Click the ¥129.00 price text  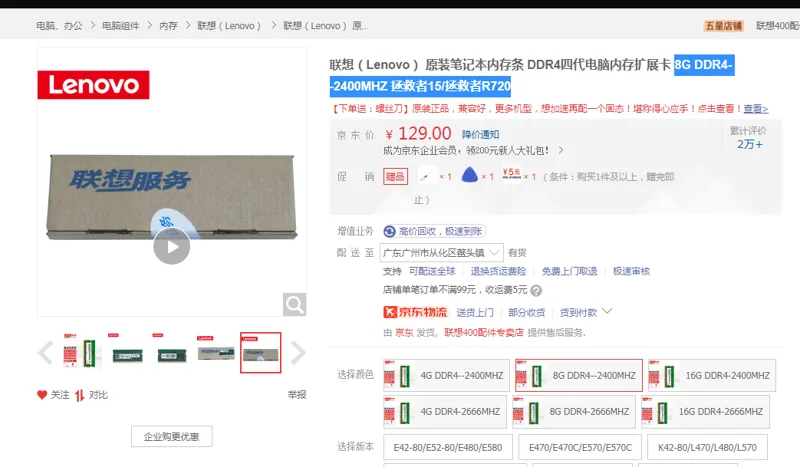click(x=418, y=134)
